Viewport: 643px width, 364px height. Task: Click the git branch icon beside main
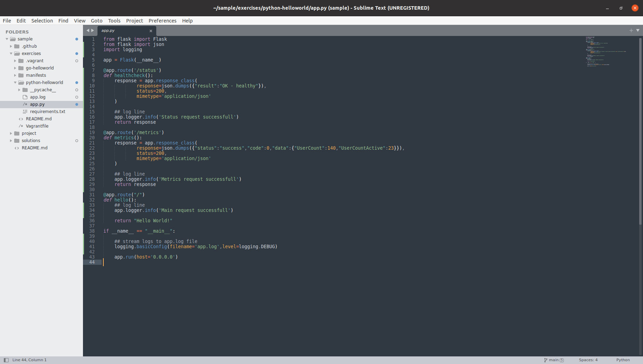(546, 360)
